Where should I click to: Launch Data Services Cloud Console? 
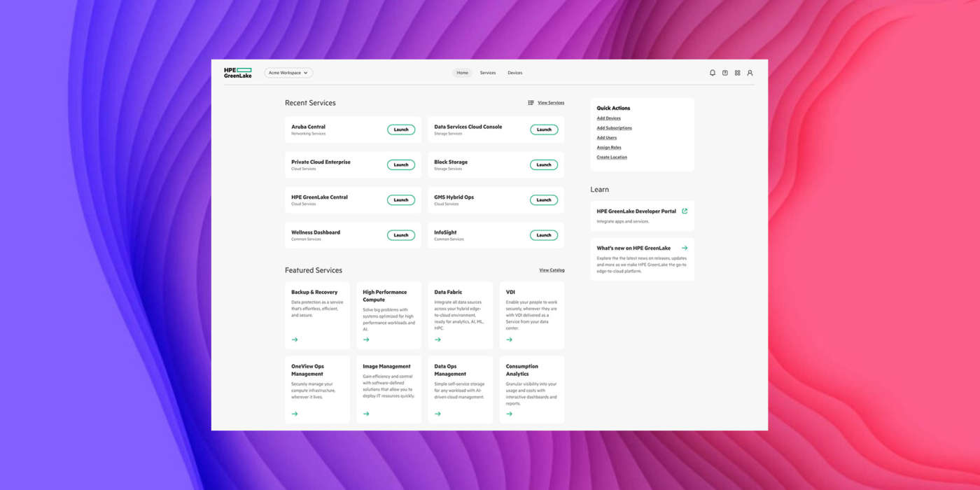click(x=544, y=129)
